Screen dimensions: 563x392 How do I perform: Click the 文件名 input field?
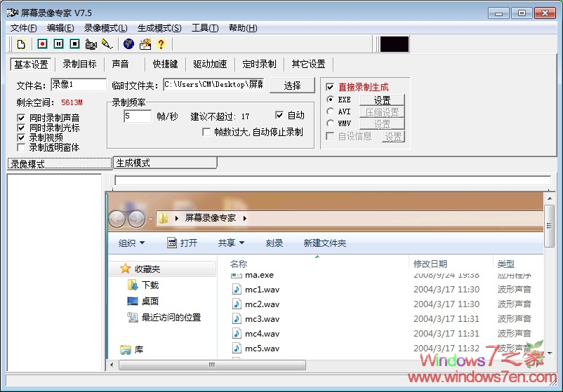click(77, 84)
